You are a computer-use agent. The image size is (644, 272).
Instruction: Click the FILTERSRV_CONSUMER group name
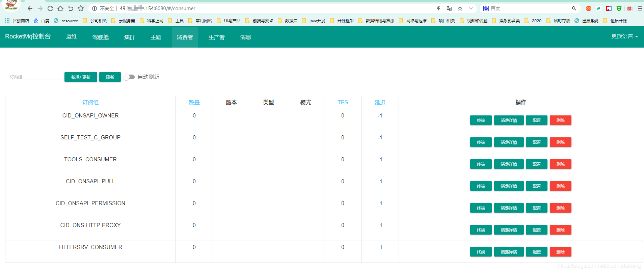(x=90, y=247)
